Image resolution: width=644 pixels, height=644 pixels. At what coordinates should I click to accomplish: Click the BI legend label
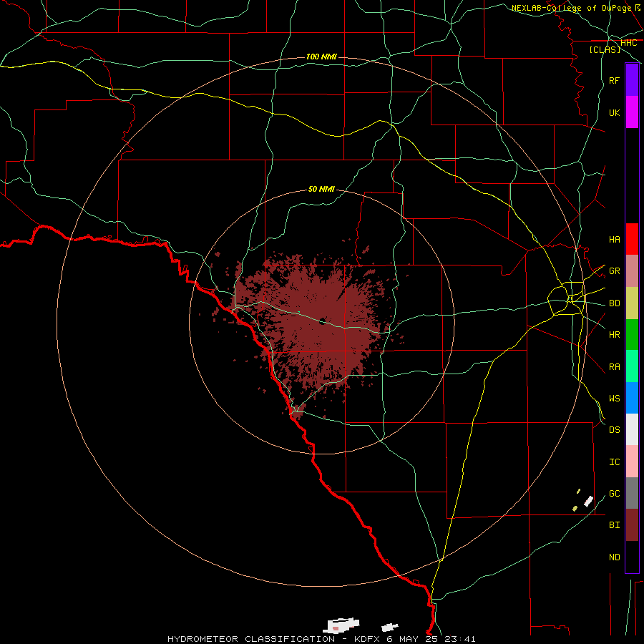click(x=614, y=525)
